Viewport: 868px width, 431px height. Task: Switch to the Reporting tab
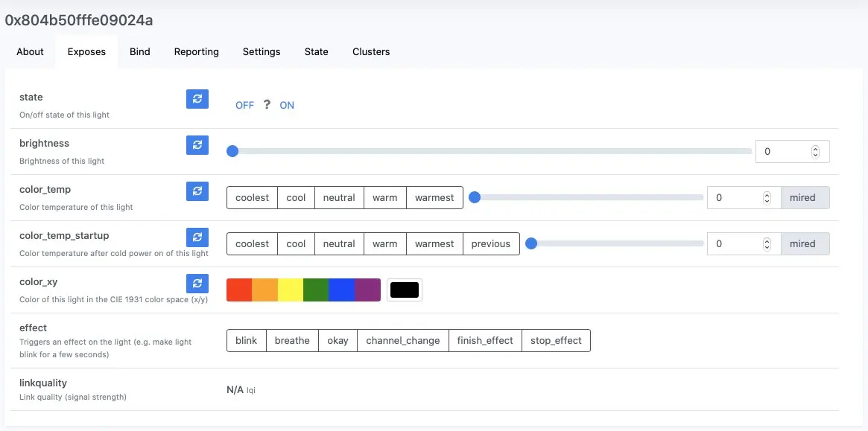coord(197,51)
